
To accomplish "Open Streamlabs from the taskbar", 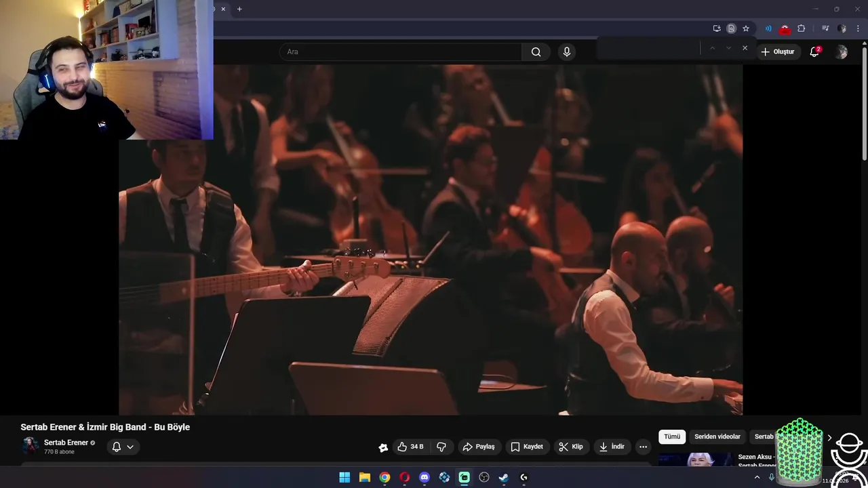I will pos(464,477).
